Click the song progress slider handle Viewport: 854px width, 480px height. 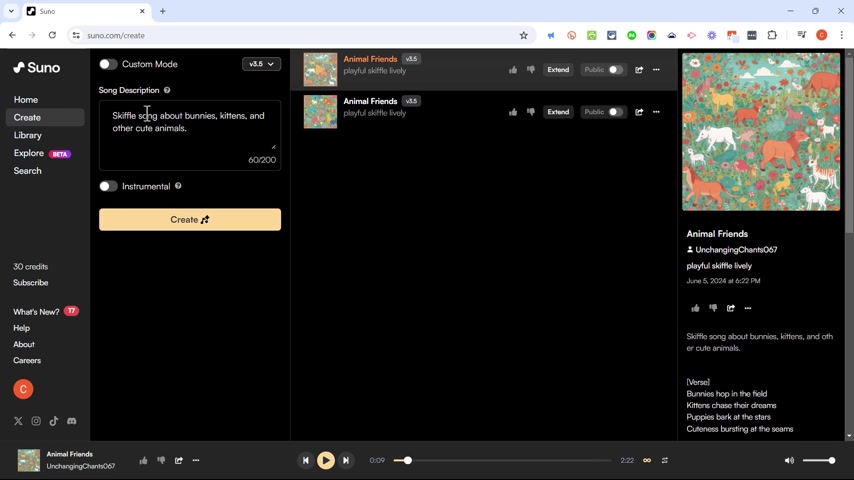tap(407, 460)
